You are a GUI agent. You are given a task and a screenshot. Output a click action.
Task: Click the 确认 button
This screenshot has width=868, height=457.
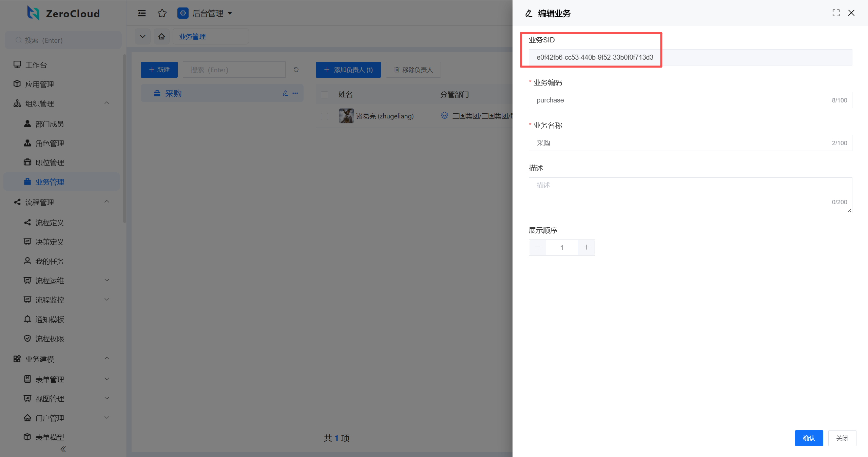click(x=809, y=438)
